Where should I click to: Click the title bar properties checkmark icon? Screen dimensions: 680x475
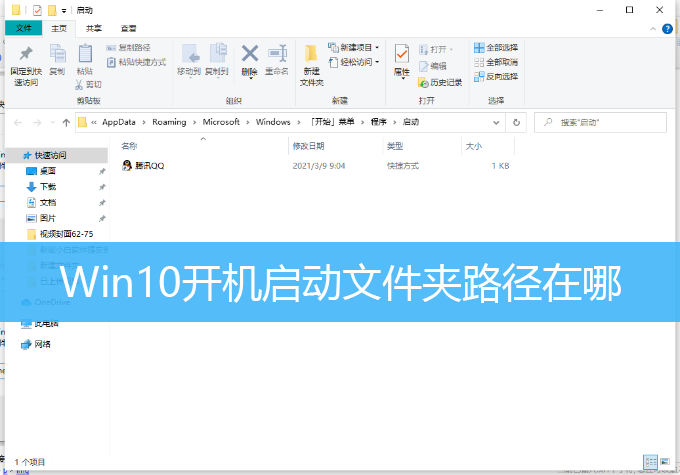pyautogui.click(x=37, y=10)
